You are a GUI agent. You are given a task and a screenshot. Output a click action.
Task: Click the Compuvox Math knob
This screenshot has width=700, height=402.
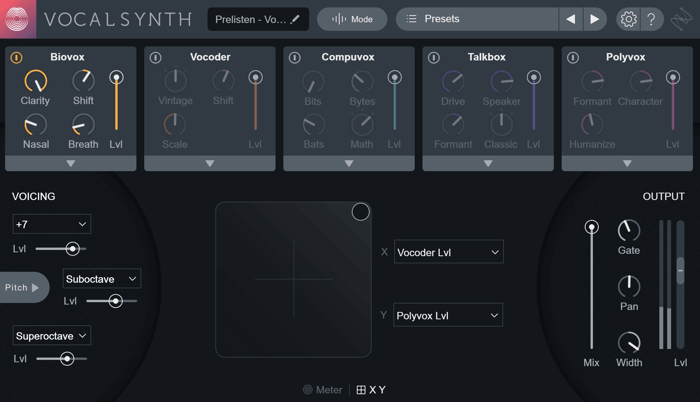point(362,125)
